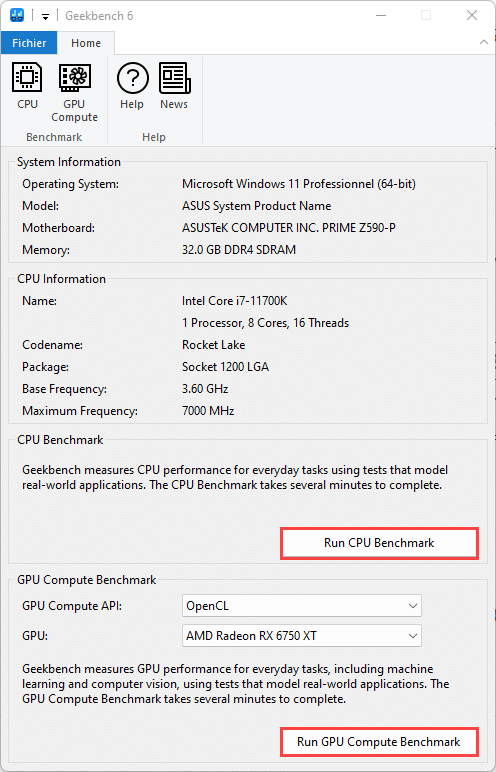
Task: Click the 'Motherboard:' label
Action: 59,228
